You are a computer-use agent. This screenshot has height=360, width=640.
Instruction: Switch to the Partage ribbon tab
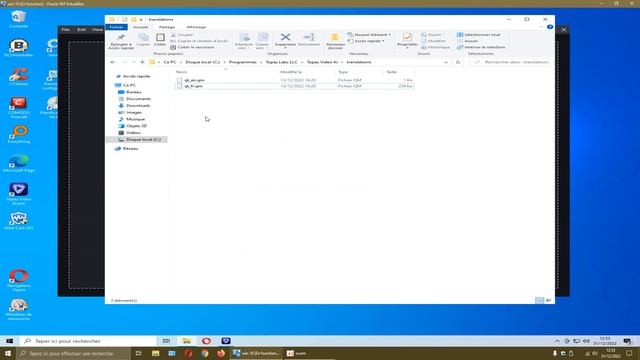pos(167,27)
